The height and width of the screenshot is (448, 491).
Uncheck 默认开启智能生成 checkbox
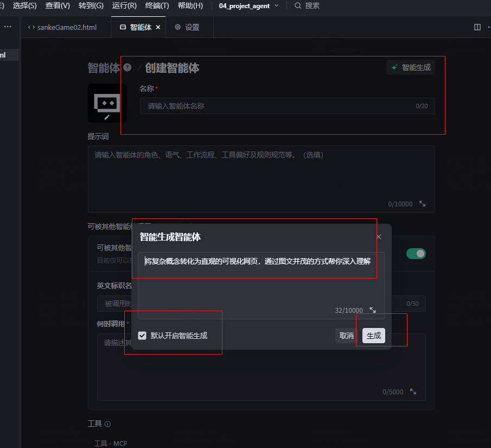click(142, 336)
